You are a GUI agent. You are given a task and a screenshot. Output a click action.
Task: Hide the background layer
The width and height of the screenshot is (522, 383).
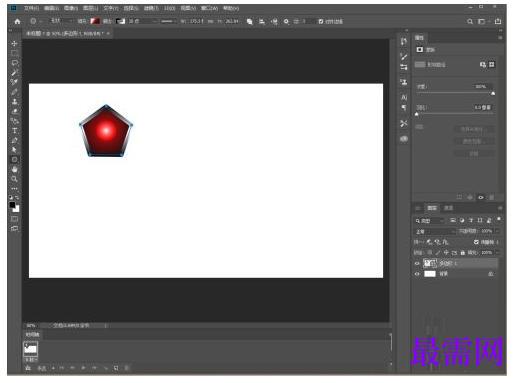(417, 274)
